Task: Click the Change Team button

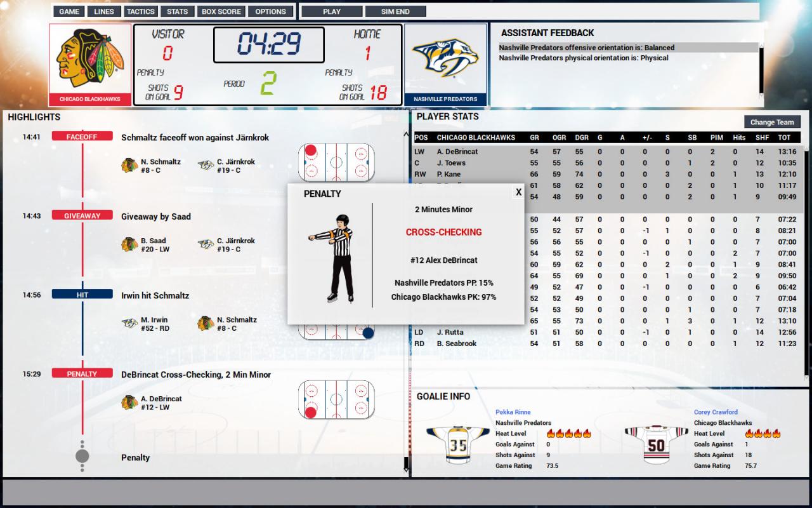Action: coord(772,122)
